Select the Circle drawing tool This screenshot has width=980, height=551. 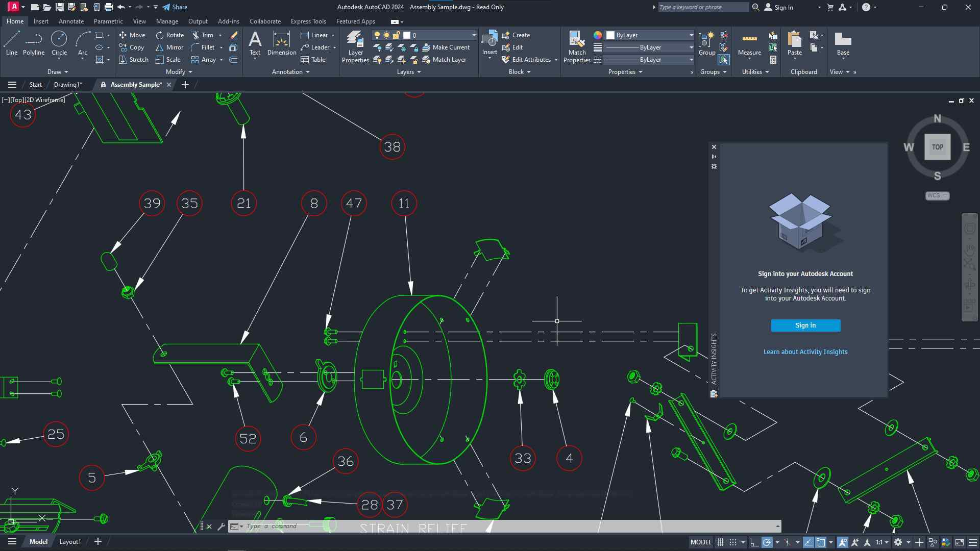[59, 43]
